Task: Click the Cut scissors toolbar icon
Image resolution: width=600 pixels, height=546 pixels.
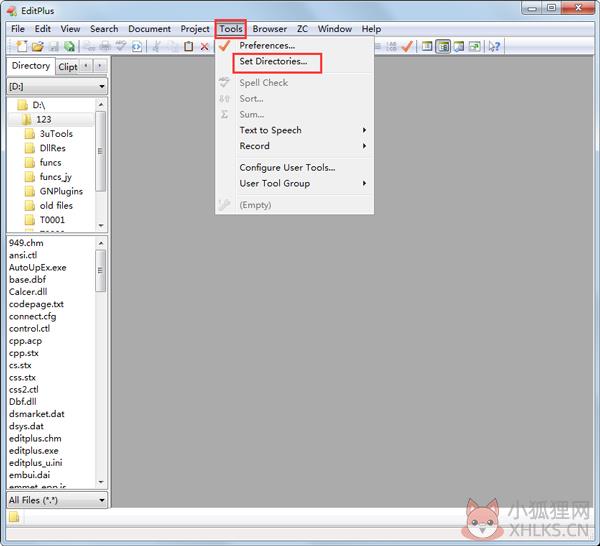Action: coord(156,47)
